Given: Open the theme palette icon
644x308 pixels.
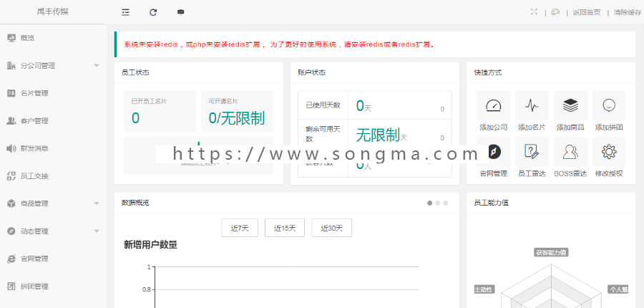Looking at the screenshot, I should pos(556,12).
